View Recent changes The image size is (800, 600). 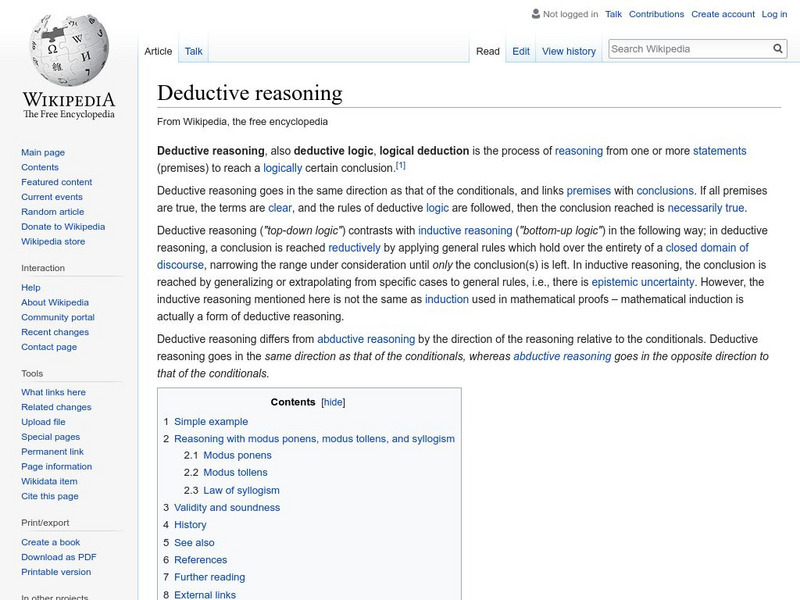click(55, 332)
